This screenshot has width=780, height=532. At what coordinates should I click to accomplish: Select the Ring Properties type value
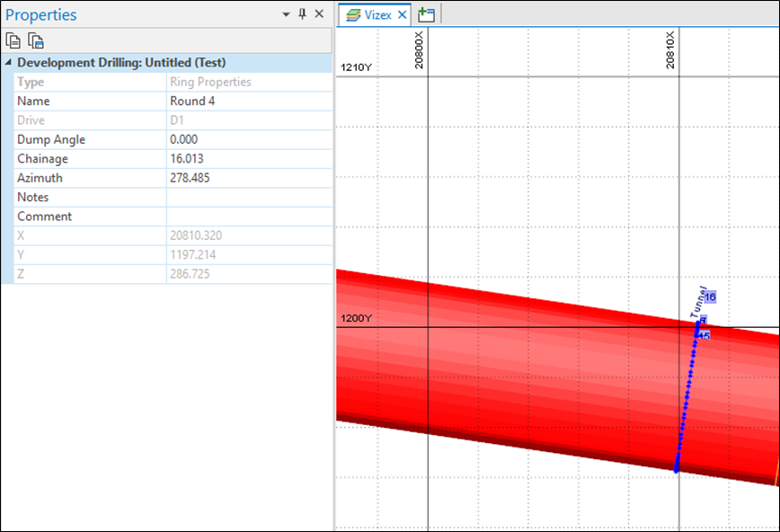pos(210,82)
